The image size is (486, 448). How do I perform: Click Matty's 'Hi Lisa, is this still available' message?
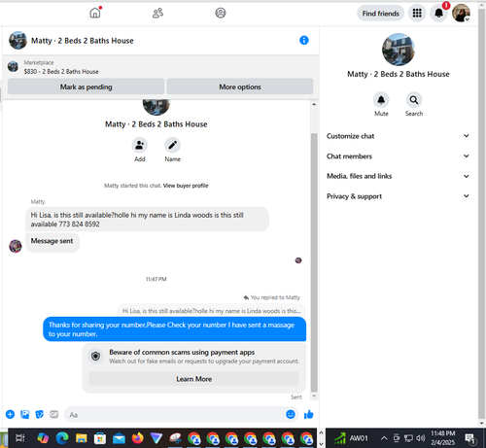[x=147, y=220]
